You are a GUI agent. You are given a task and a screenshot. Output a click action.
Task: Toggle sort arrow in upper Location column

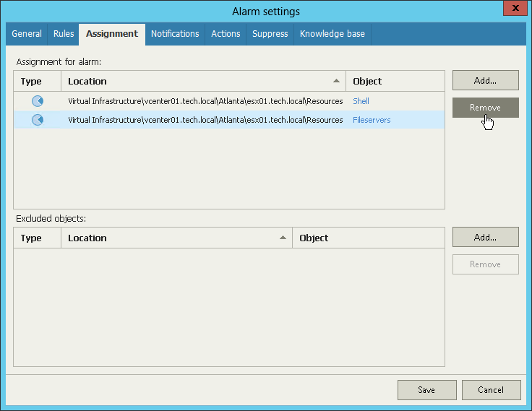coord(336,81)
